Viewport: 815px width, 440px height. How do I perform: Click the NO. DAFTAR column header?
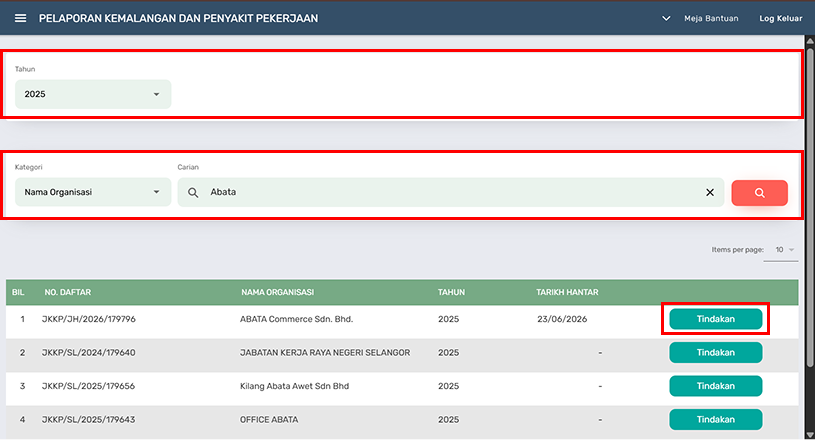(x=68, y=292)
